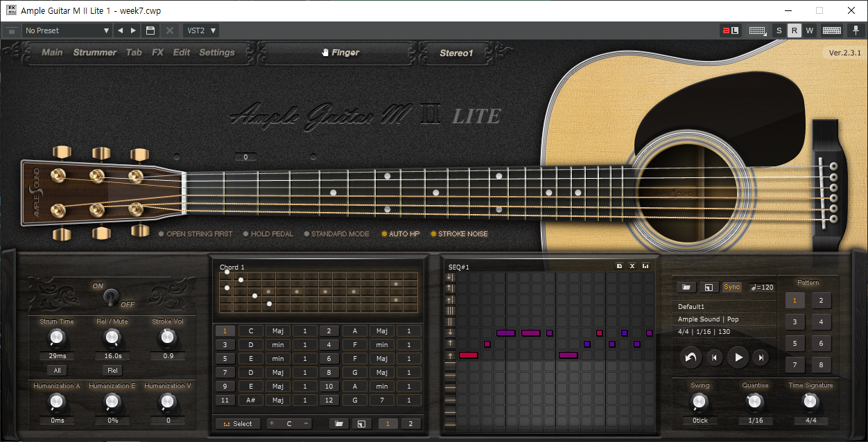Disable the Auto HP option
This screenshot has height=442, width=868.
[x=400, y=234]
